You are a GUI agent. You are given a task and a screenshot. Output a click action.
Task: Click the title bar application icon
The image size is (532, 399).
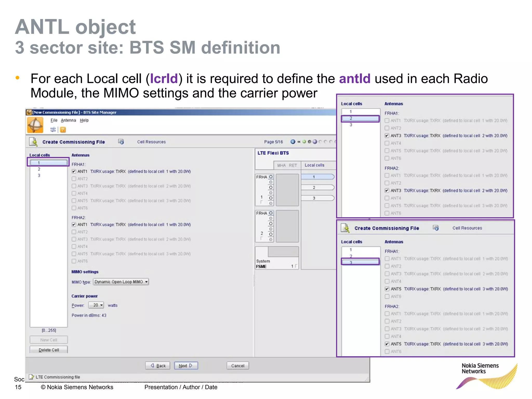click(29, 112)
